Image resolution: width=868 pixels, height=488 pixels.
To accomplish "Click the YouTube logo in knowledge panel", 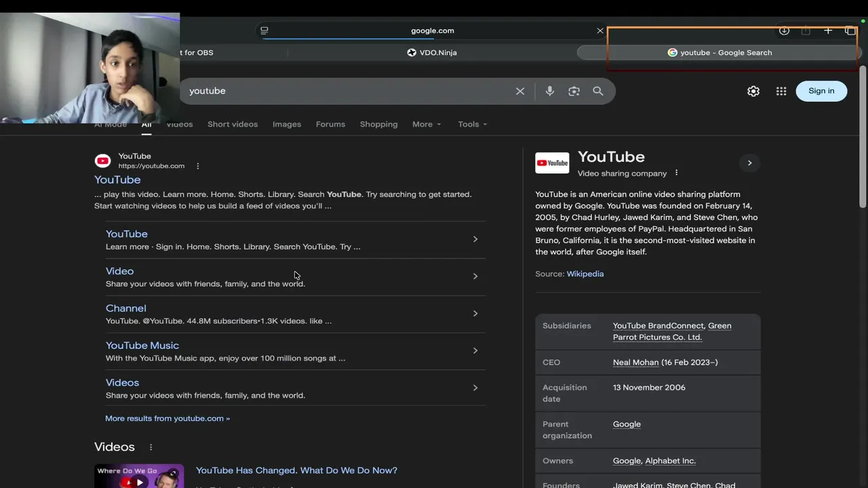I will click(x=552, y=163).
